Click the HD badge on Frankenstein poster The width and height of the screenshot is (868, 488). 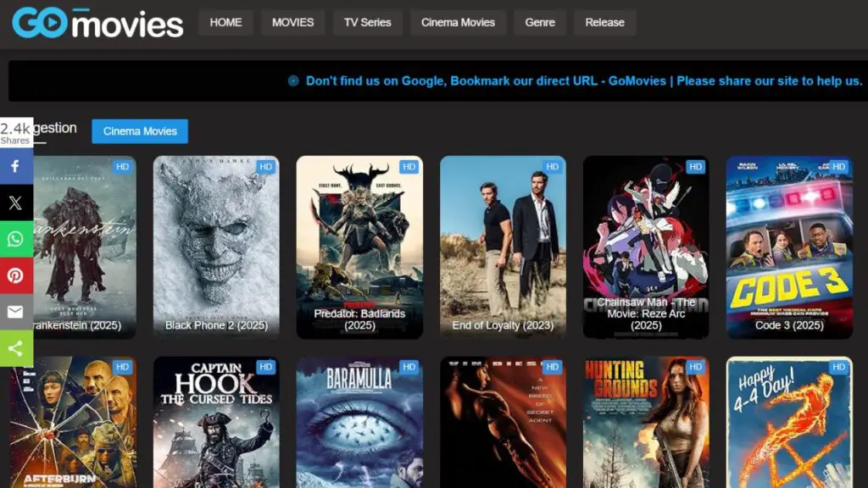click(x=121, y=167)
